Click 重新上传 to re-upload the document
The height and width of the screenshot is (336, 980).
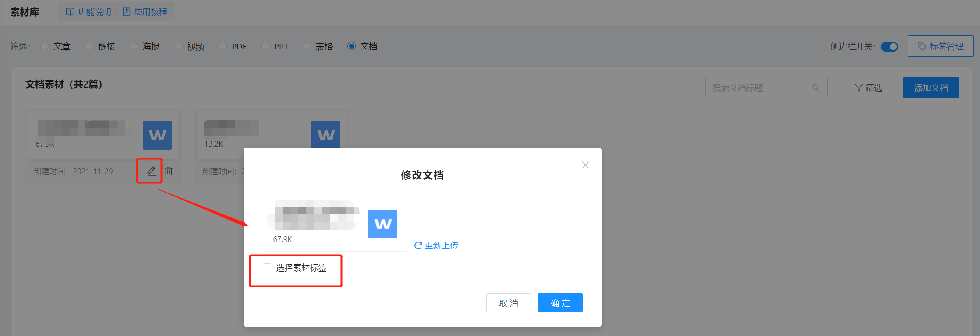coord(436,245)
